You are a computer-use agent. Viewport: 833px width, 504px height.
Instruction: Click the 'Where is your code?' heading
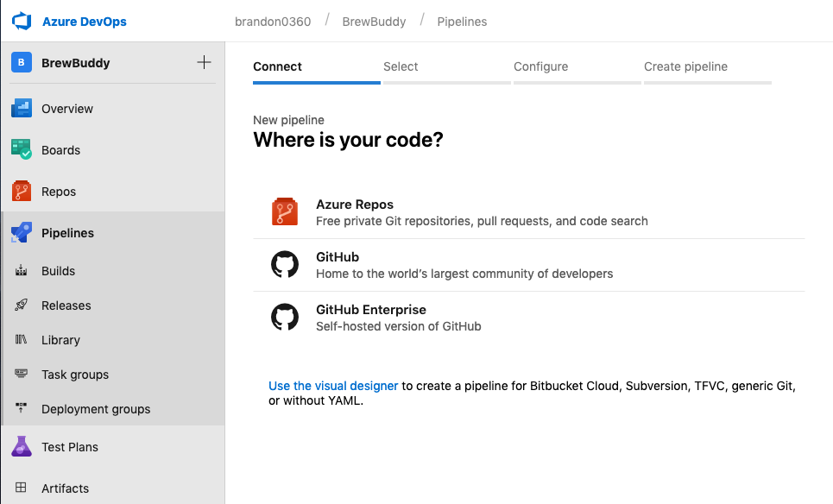(x=348, y=140)
